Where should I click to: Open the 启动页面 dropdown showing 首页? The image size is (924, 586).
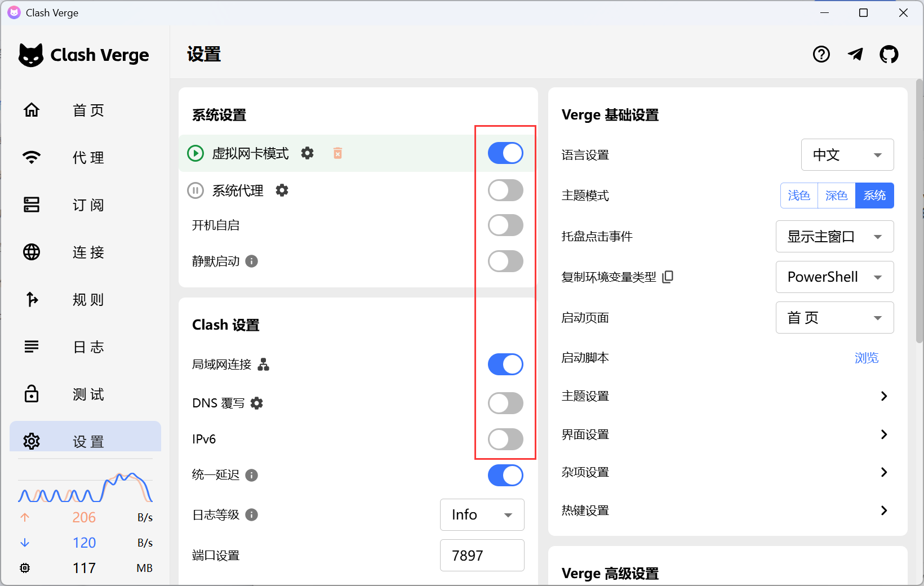[835, 318]
